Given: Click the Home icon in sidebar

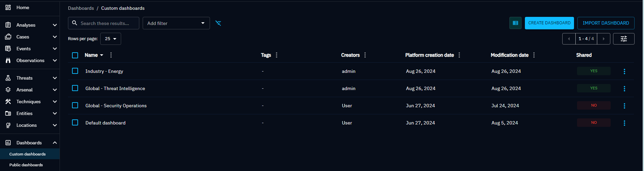Looking at the screenshot, I should click(8, 7).
